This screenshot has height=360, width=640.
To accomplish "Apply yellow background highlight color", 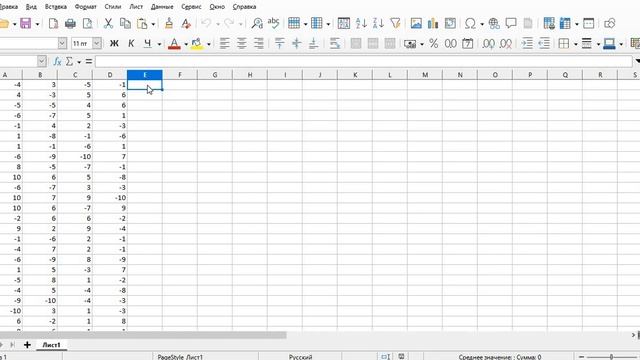I will click(197, 43).
